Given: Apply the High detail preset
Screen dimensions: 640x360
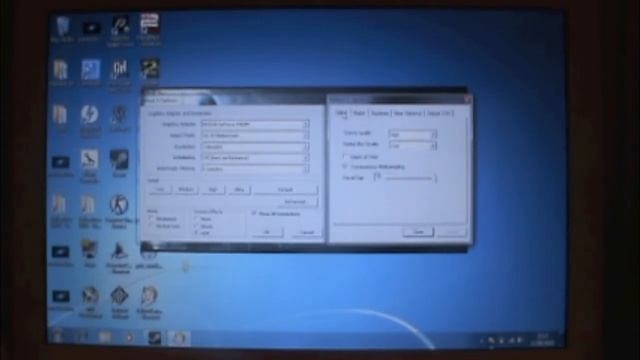Looking at the screenshot, I should 213,190.
